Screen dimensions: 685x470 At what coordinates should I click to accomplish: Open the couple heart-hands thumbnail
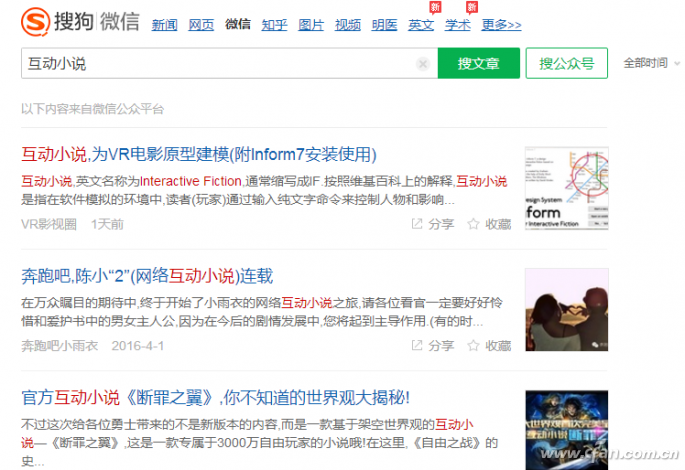coord(567,310)
